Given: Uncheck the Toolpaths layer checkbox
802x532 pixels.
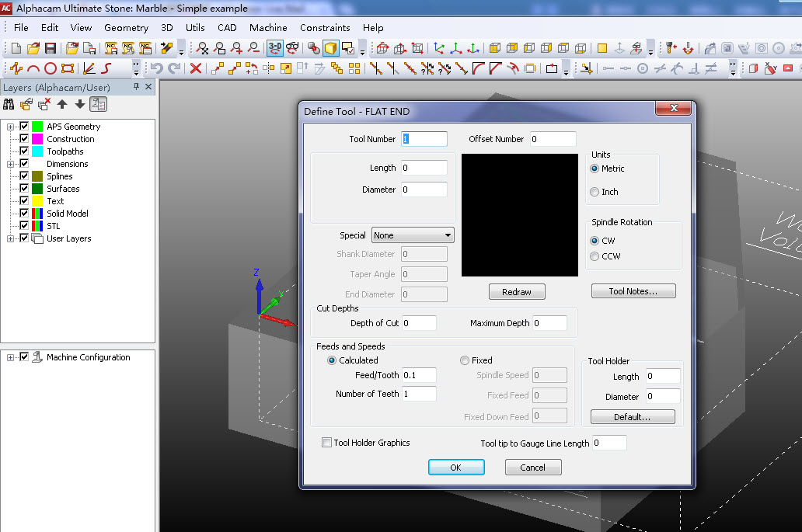Looking at the screenshot, I should [x=24, y=151].
